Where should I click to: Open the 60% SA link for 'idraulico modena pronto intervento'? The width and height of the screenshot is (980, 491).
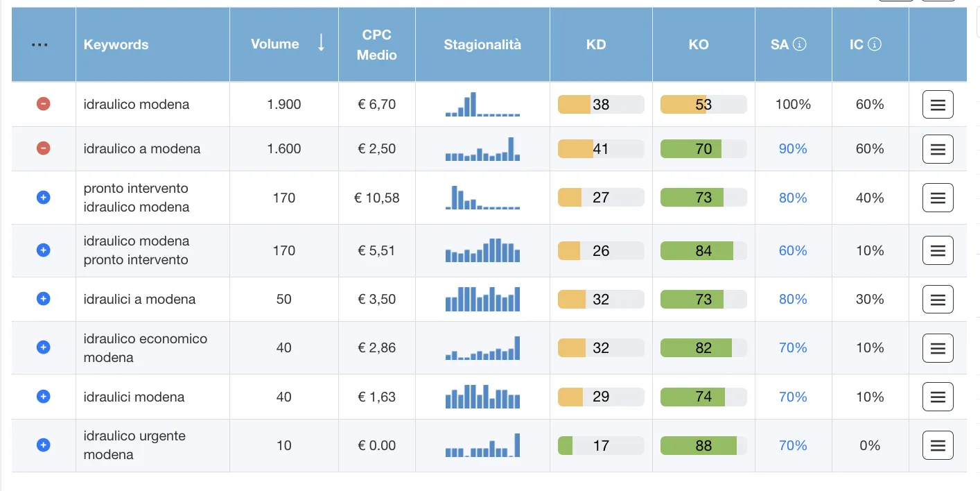[793, 250]
